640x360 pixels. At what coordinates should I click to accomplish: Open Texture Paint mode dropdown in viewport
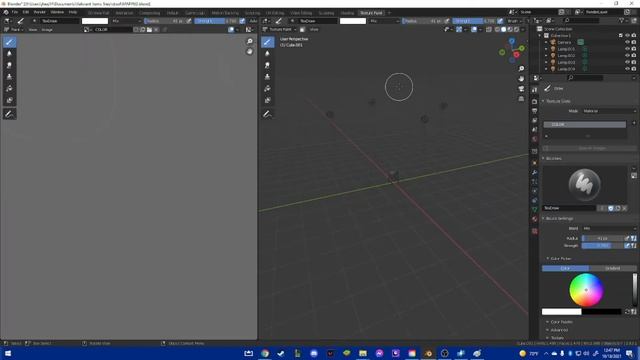tap(280, 29)
